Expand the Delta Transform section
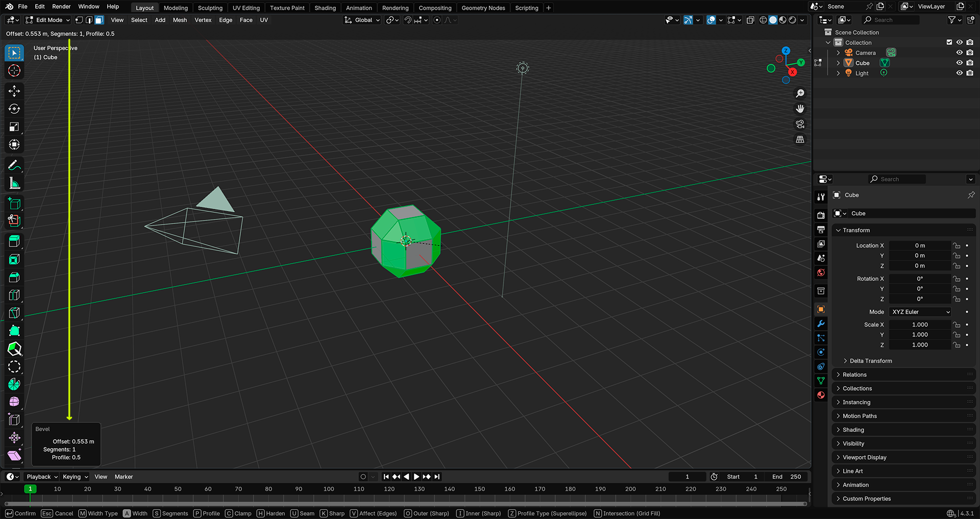Image resolution: width=980 pixels, height=519 pixels. tap(870, 361)
